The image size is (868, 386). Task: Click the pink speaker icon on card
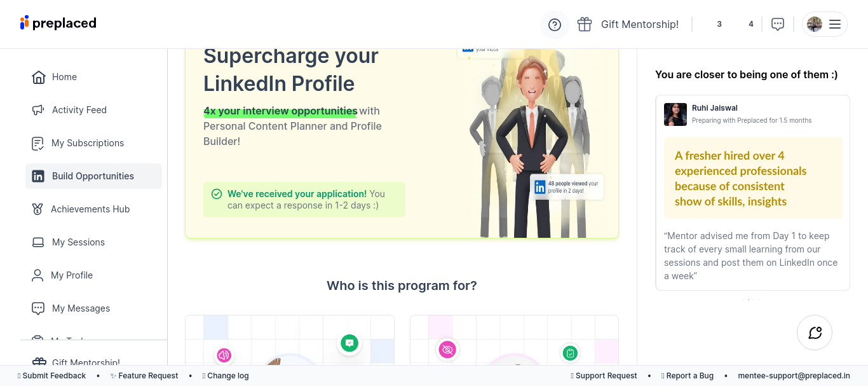coord(224,355)
